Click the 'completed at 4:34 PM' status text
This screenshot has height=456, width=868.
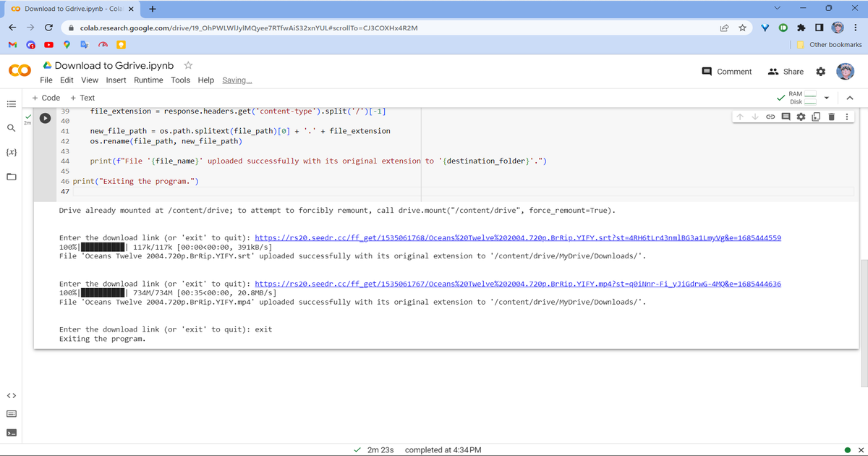pyautogui.click(x=443, y=449)
